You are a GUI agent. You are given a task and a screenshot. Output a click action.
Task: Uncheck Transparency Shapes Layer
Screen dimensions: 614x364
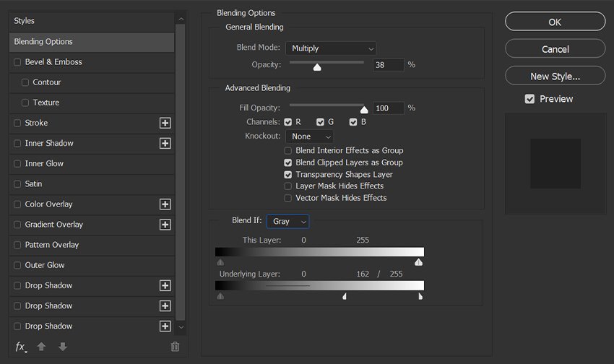pos(287,175)
